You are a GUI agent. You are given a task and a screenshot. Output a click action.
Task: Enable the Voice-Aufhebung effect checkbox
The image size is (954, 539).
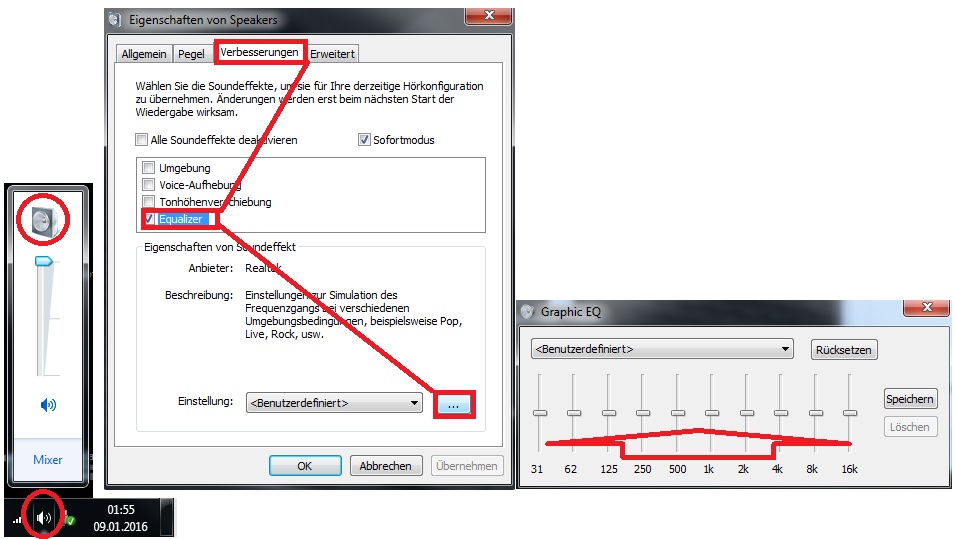[x=148, y=184]
